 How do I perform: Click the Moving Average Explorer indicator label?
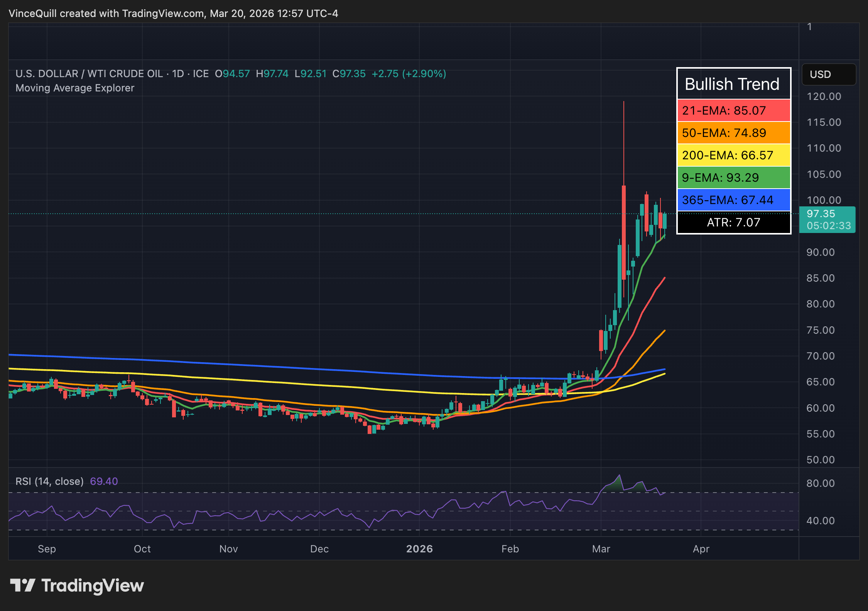click(x=74, y=88)
